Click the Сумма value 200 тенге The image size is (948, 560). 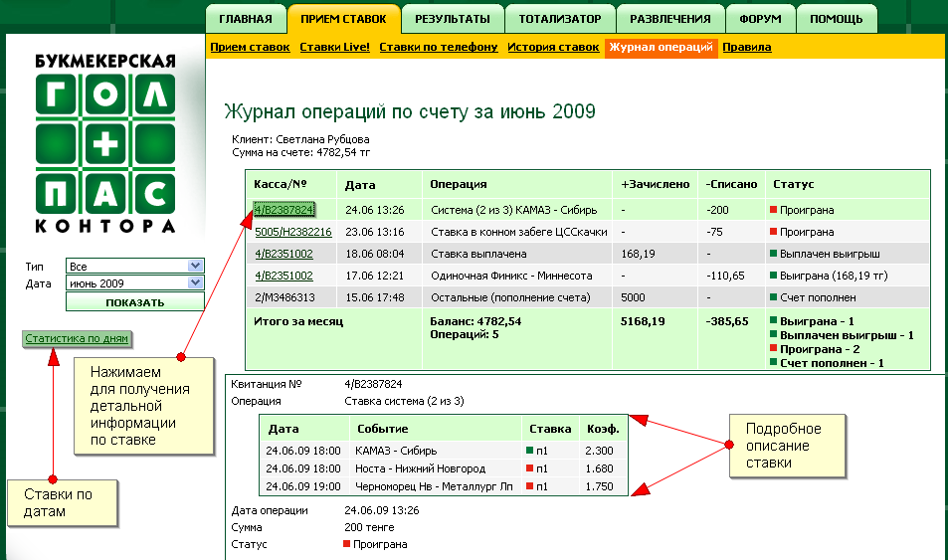point(369,527)
